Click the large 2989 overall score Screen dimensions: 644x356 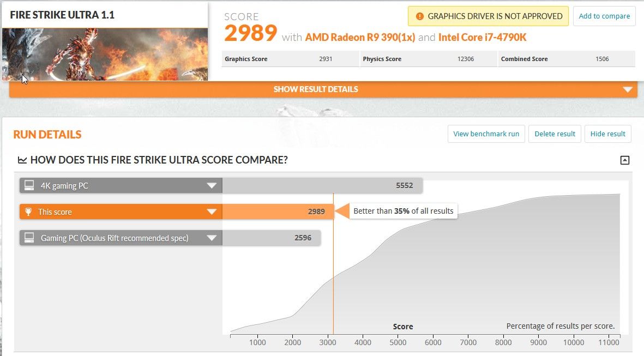point(250,33)
